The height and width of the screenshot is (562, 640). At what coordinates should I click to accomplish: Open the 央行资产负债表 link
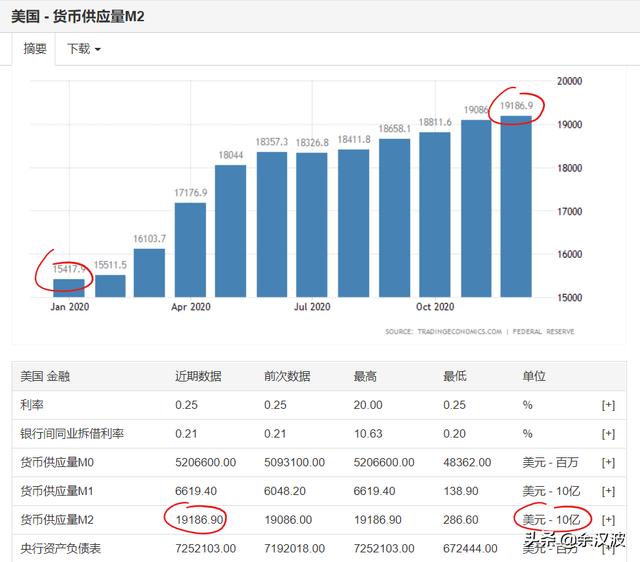click(x=60, y=549)
